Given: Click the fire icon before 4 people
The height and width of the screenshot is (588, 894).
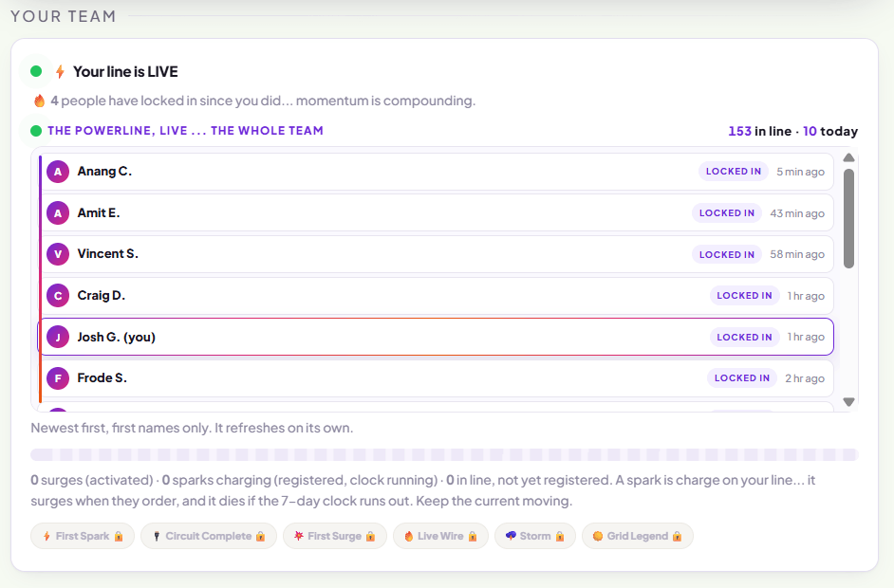Looking at the screenshot, I should click(x=39, y=101).
